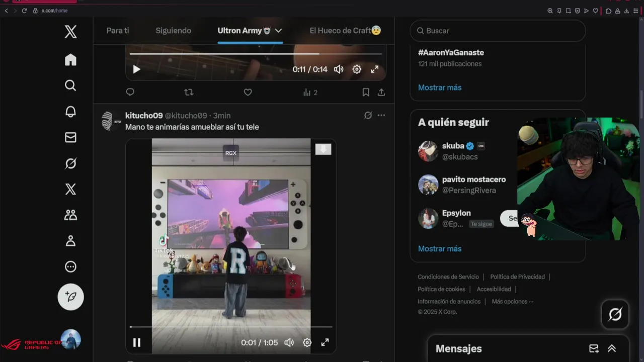Open Messages envelope in the sidebar
Viewport: 644px width, 362px height.
pos(70,137)
